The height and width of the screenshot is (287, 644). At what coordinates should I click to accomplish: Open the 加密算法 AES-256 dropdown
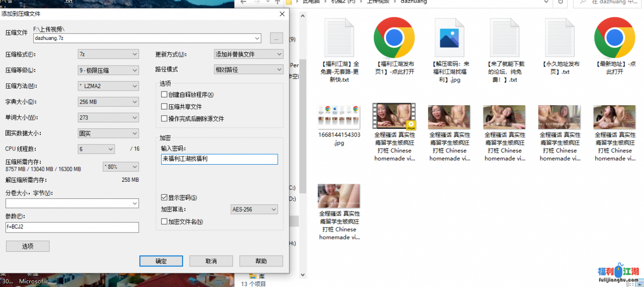pos(254,209)
